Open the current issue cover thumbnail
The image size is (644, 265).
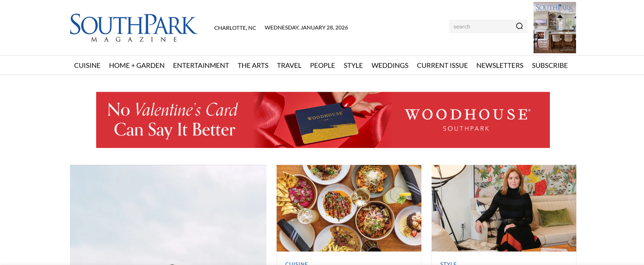click(x=555, y=28)
